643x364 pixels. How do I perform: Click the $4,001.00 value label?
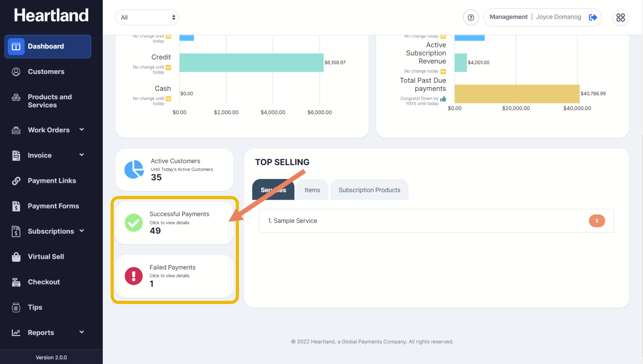coord(479,63)
